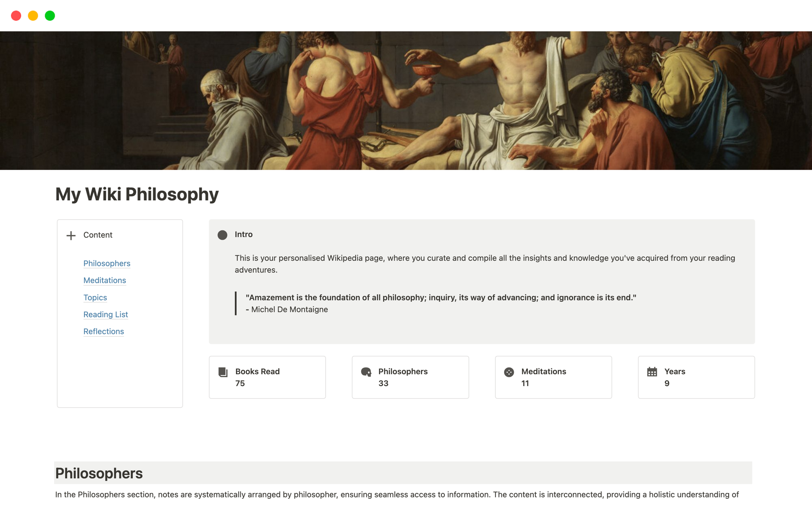
Task: Click the Years calendar icon
Action: coord(652,372)
